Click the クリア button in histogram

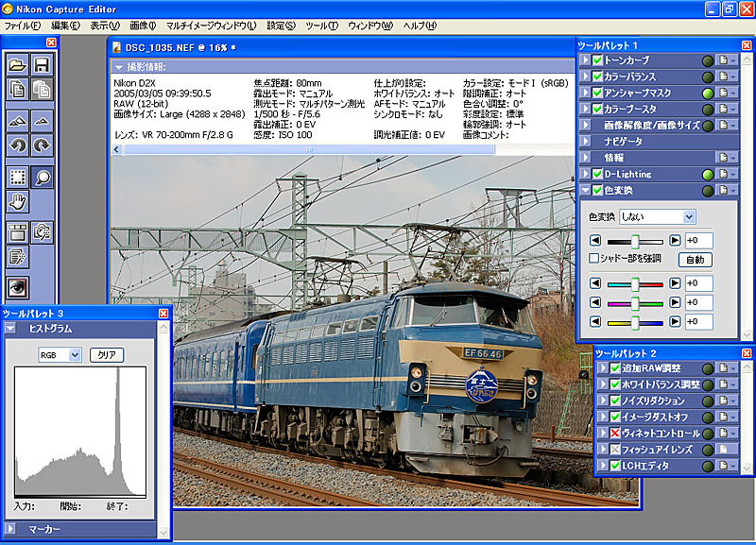pos(107,355)
